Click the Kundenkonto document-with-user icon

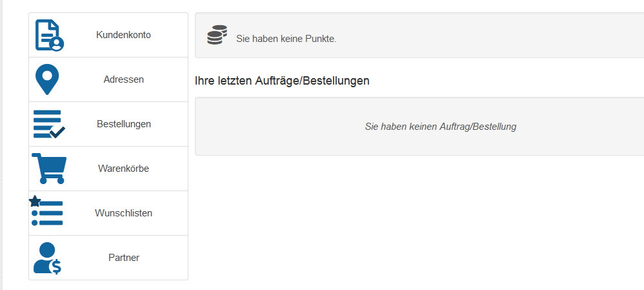(x=48, y=34)
